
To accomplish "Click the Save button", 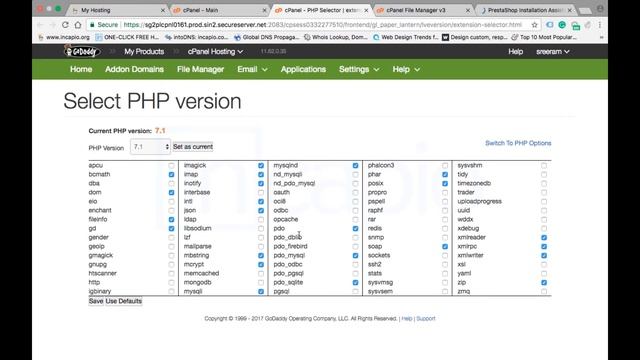I will tap(96, 301).
